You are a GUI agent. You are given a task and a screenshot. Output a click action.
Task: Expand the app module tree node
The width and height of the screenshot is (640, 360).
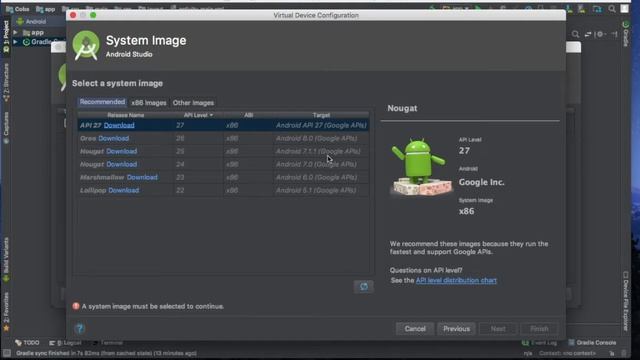[x=16, y=32]
